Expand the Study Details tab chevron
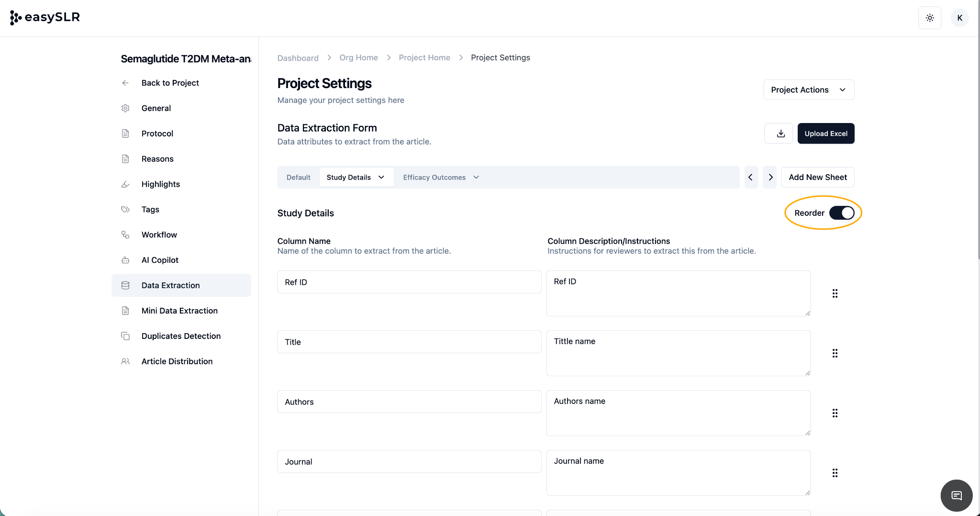 click(x=381, y=178)
